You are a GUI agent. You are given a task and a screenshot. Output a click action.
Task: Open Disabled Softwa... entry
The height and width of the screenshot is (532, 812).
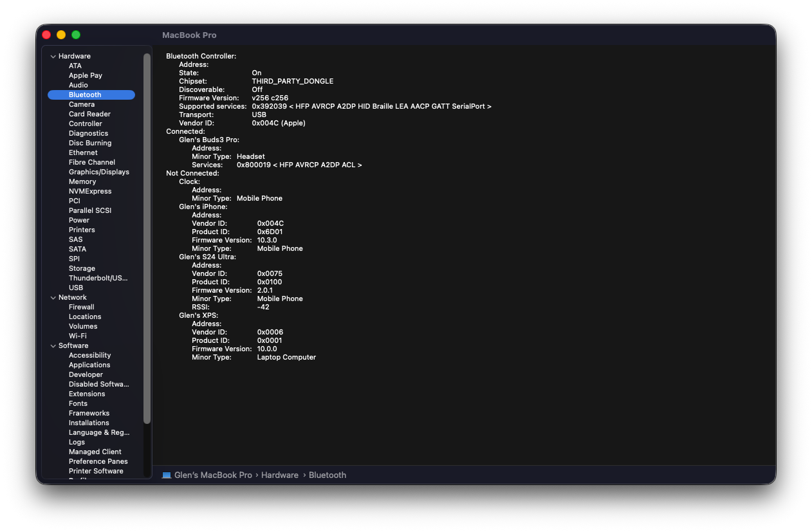pos(99,384)
